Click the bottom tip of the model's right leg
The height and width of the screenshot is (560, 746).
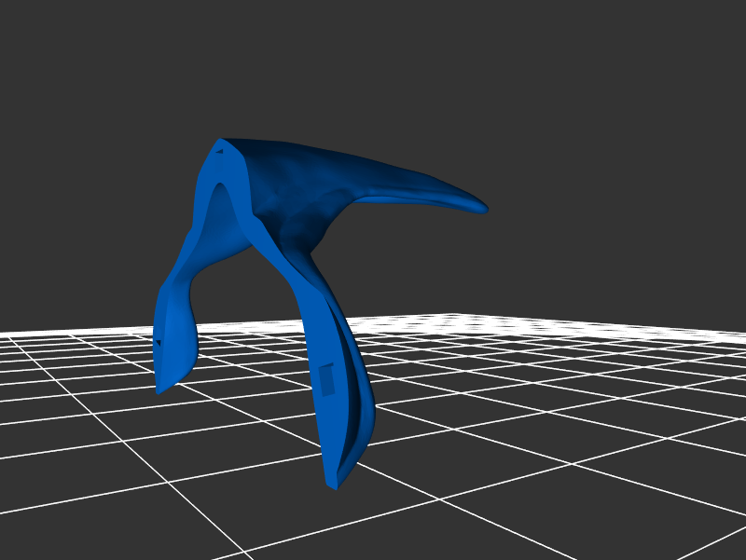point(333,485)
